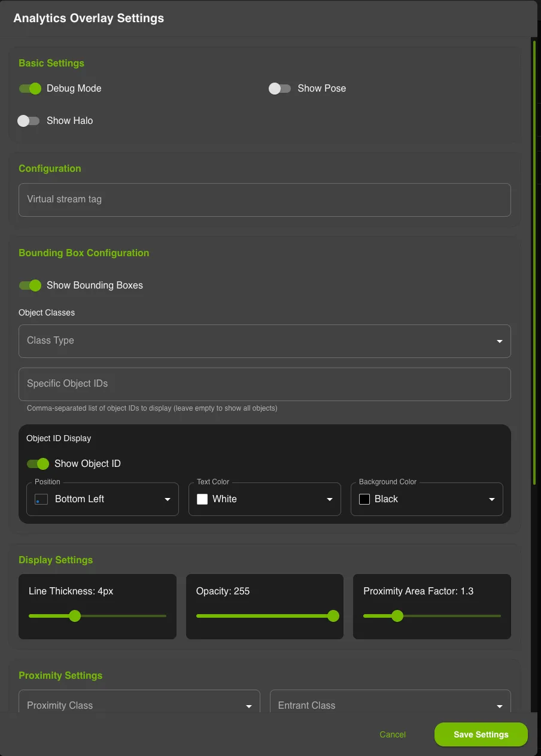541x756 pixels.
Task: Click the comma-separated list helper text
Action: click(152, 409)
